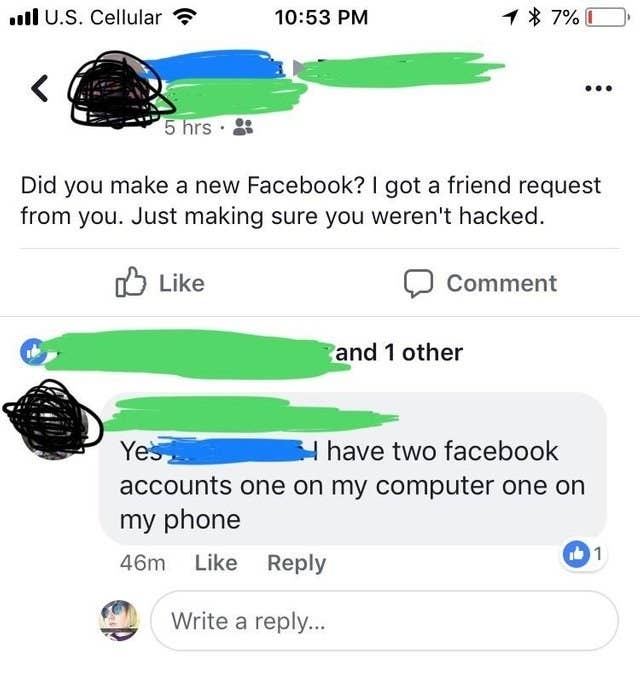The height and width of the screenshot is (677, 640).
Task: Tap the battery indicator in status bar
Action: (605, 18)
